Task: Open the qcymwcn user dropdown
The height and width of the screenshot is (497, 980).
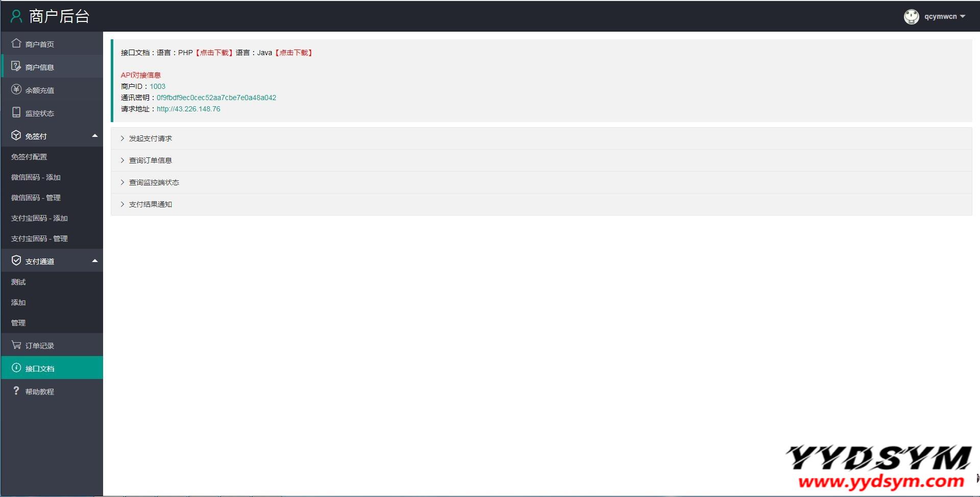Action: click(944, 17)
